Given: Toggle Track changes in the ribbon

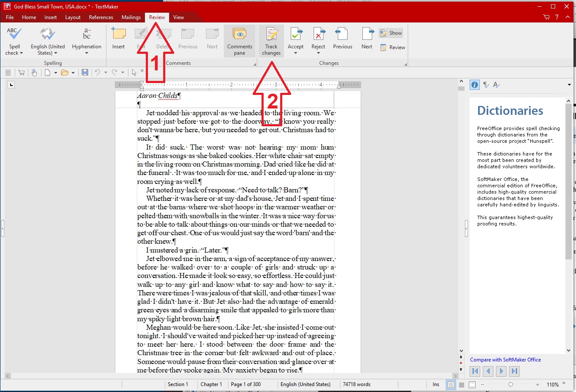Looking at the screenshot, I should [271, 41].
